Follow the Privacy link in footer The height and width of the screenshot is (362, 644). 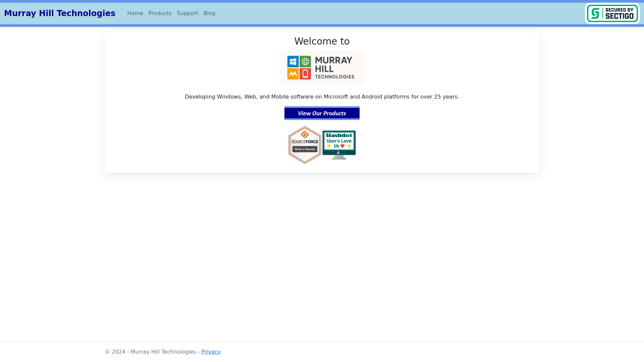coord(211,352)
